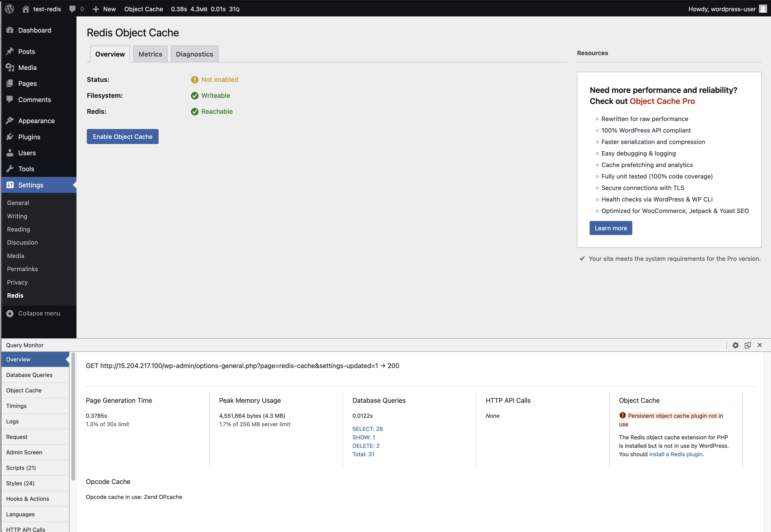771x532 pixels.
Task: Click the Query Monitor sidebar scrollbar
Action: click(x=73, y=416)
